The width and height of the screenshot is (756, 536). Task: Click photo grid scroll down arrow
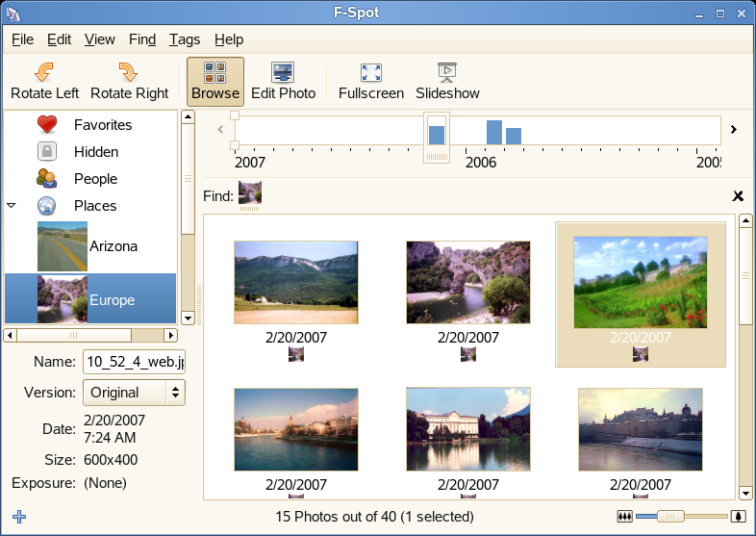(745, 494)
